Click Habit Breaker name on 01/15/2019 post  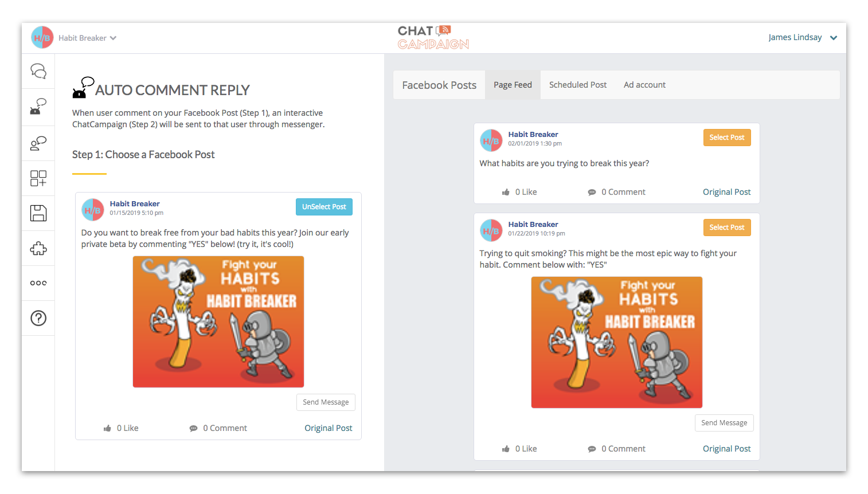(x=135, y=203)
